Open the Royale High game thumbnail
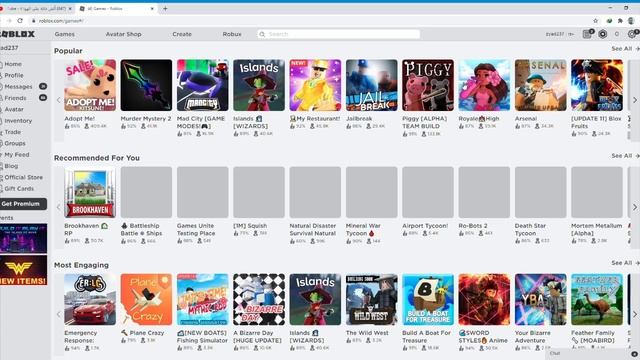The width and height of the screenshot is (640, 360). (x=484, y=85)
